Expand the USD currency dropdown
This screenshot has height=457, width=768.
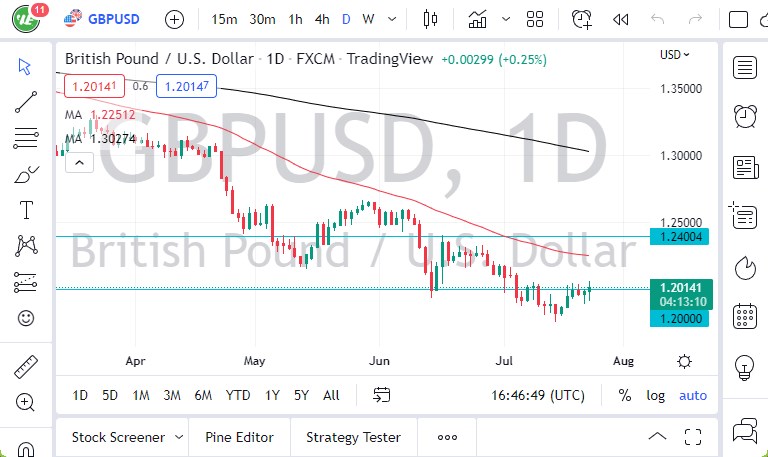(674, 55)
